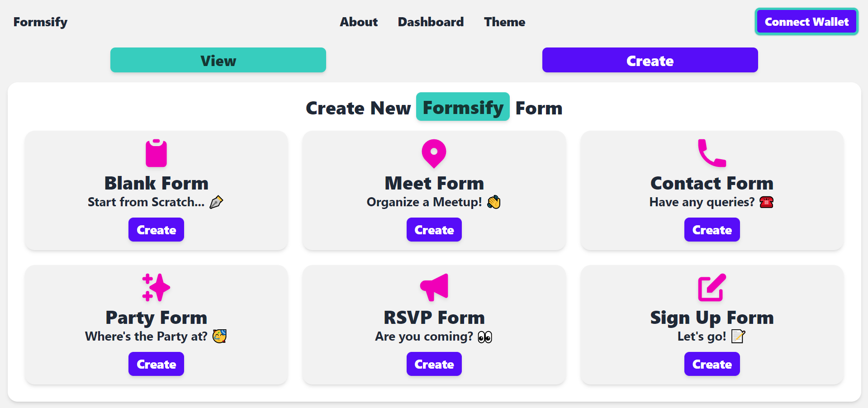
Task: Click the map pin icon on Meet Form
Action: pyautogui.click(x=434, y=154)
